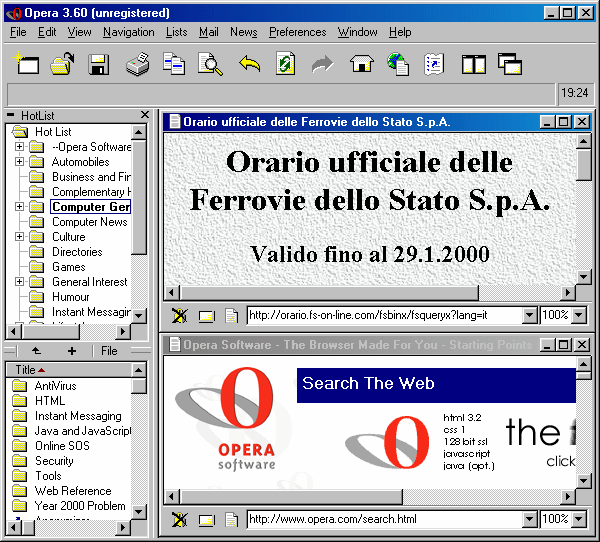
Task: Save the page with the floppy disk icon
Action: click(98, 65)
